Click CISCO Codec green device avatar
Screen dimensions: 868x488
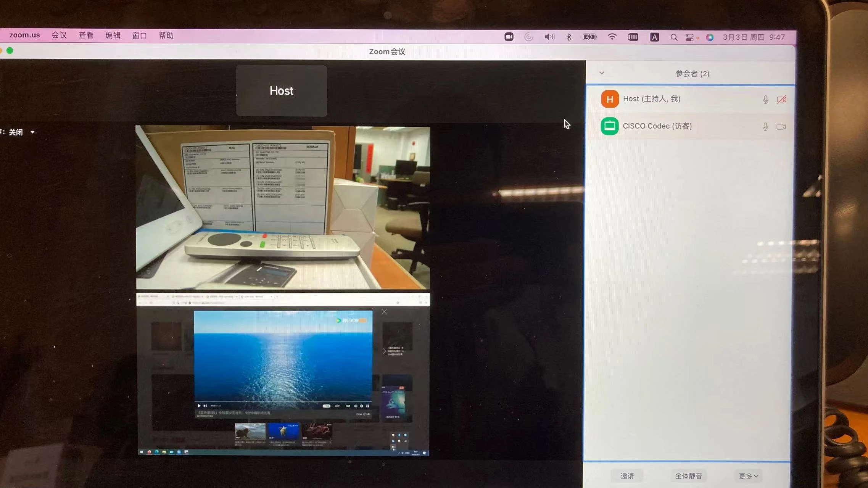610,126
